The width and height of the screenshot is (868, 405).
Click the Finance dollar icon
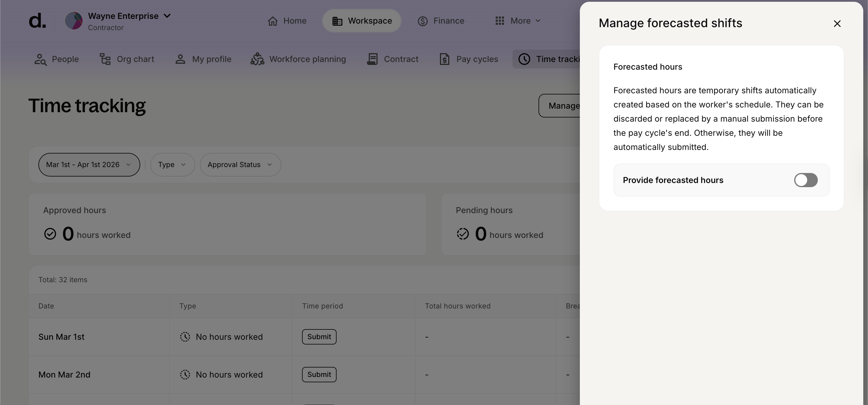tap(422, 21)
